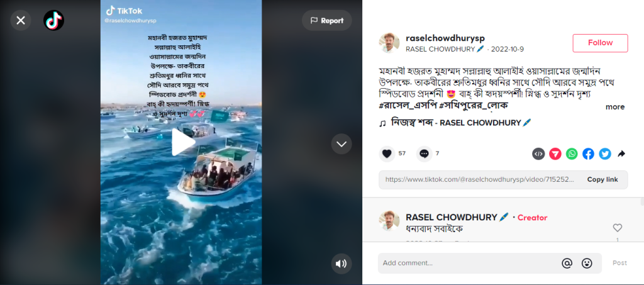The image size is (644, 285).
Task: Like the video with heart icon
Action: click(x=387, y=154)
